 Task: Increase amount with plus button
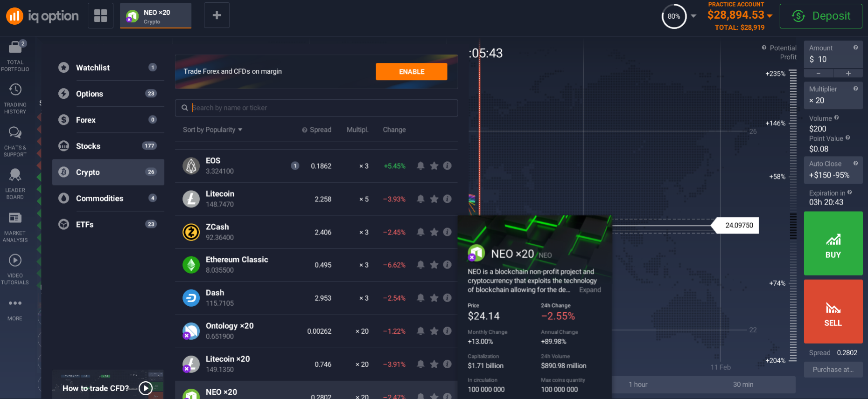[x=848, y=73]
